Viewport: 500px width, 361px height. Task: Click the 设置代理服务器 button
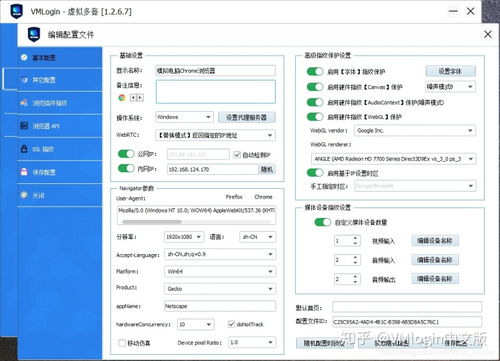[x=247, y=117]
